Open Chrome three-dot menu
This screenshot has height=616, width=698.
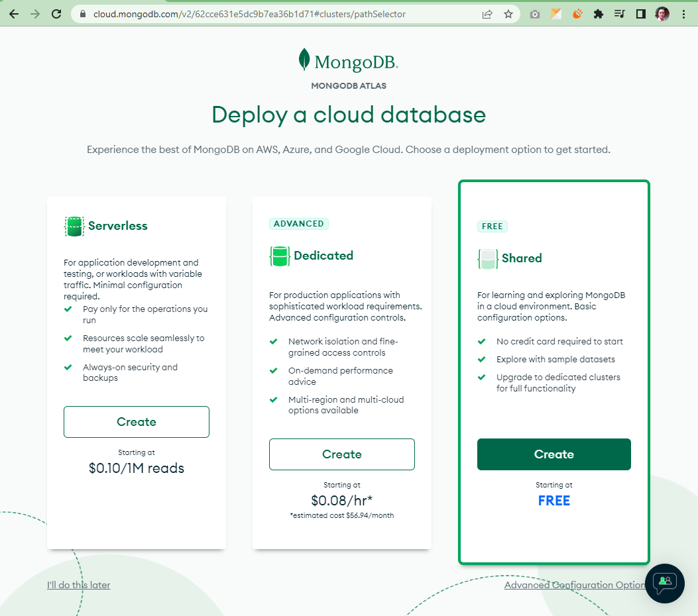(x=684, y=14)
